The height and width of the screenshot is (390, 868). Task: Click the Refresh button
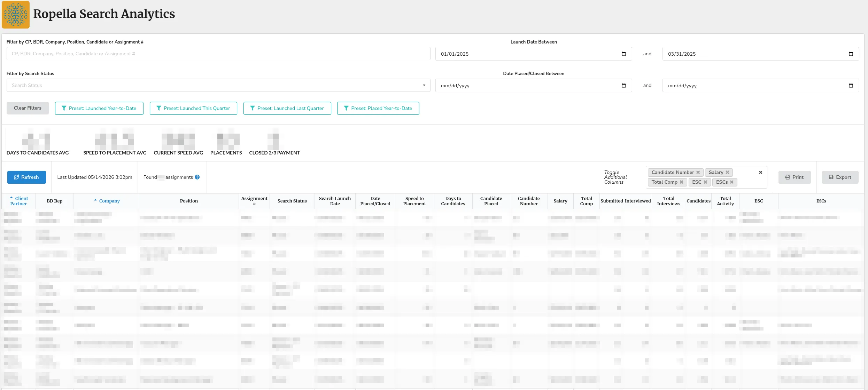(x=26, y=177)
